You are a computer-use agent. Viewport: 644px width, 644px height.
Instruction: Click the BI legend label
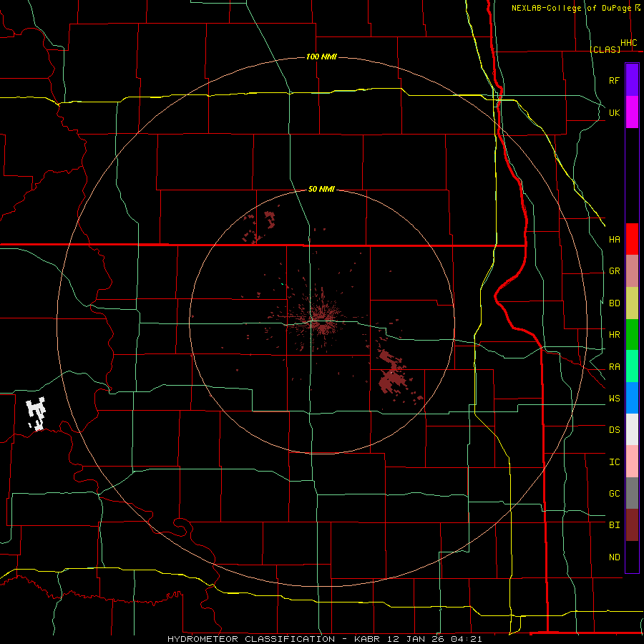pos(614,525)
